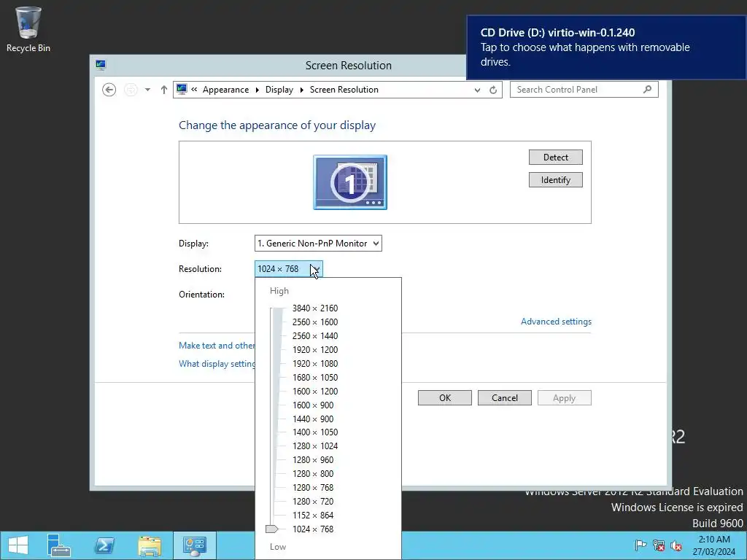Click the Detect button

point(555,157)
